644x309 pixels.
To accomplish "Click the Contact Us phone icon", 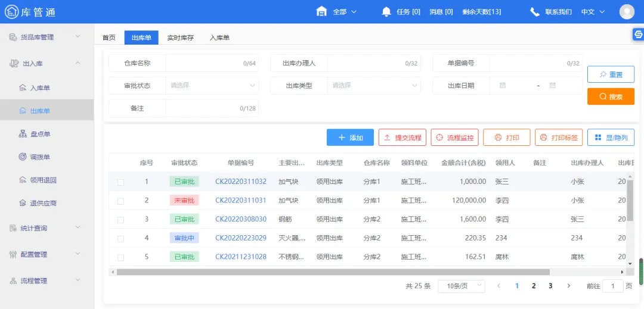I will click(x=535, y=12).
